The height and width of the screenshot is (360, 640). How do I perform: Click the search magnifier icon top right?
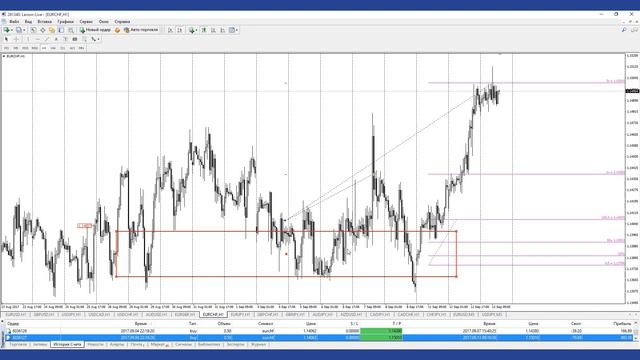pyautogui.click(x=624, y=30)
